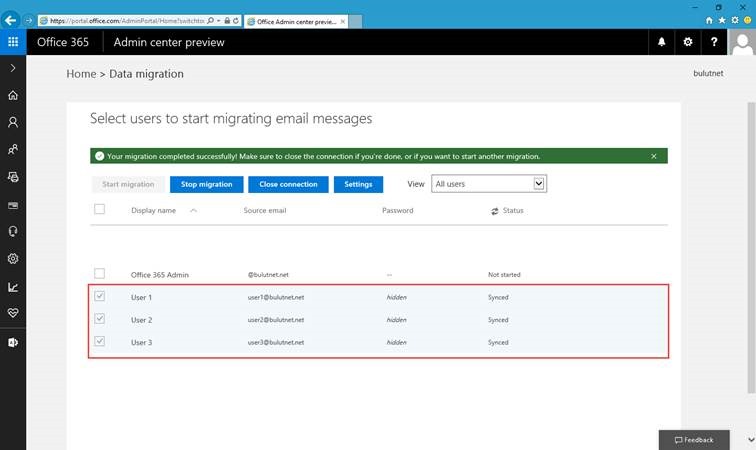756x450 pixels.
Task: Uncheck the User 2 checkbox
Action: 99,318
